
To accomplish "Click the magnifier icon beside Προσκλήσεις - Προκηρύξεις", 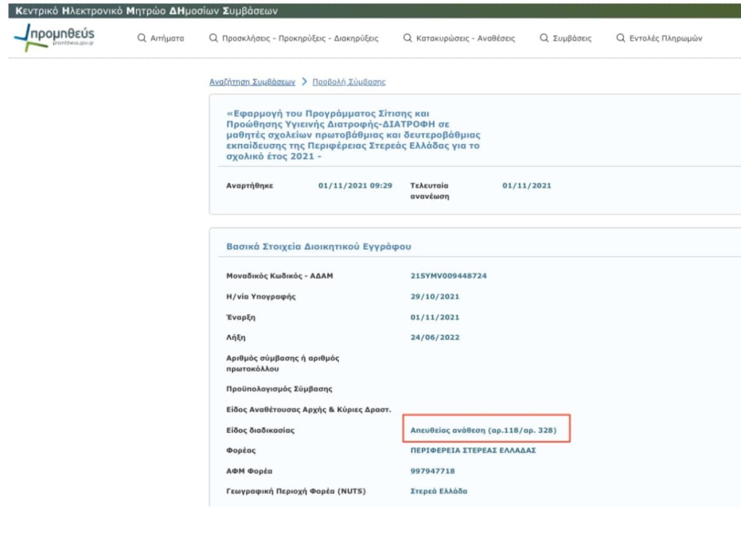I will tap(214, 38).
